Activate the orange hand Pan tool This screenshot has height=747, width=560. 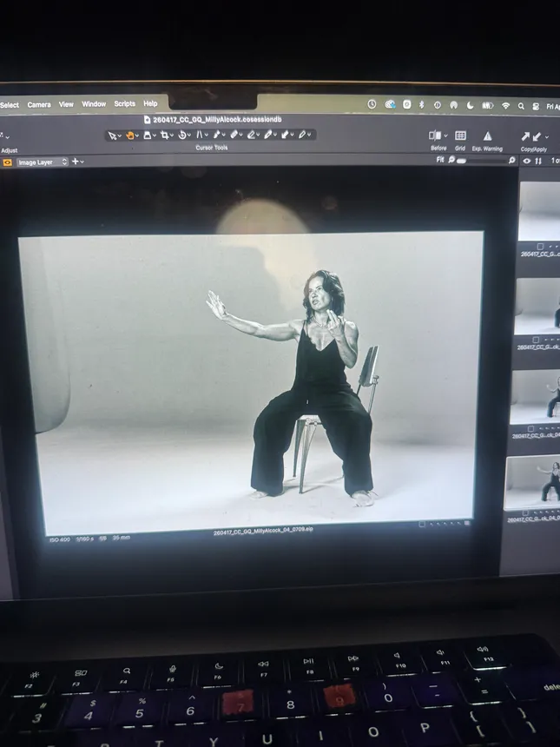click(x=129, y=136)
